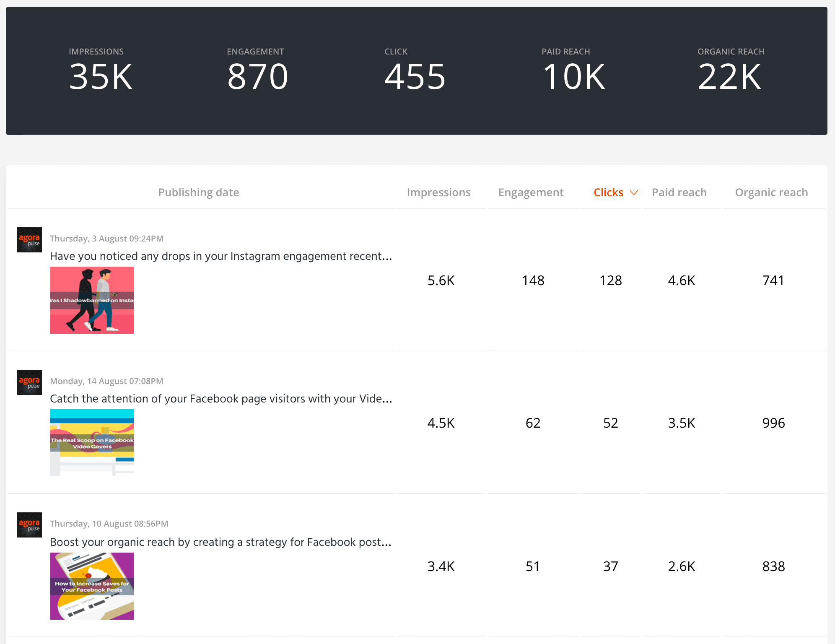Open post about boosting organic reach strategy

[220, 542]
